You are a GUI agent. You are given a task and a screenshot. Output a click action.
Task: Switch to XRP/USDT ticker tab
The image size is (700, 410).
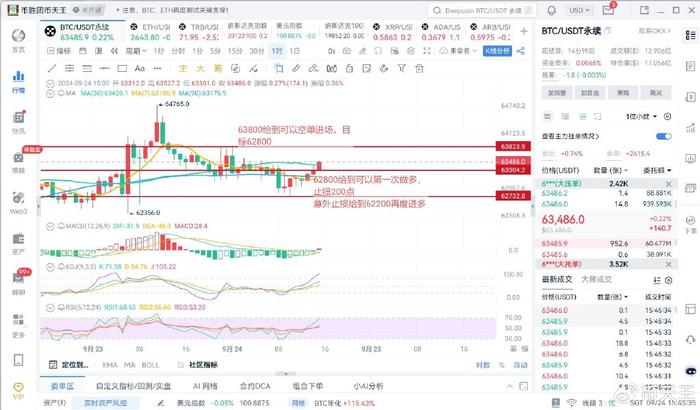coord(392,32)
